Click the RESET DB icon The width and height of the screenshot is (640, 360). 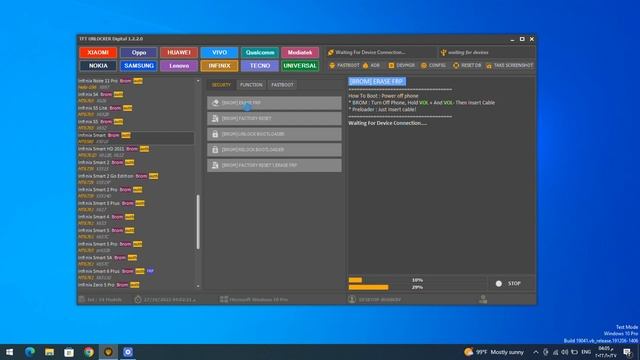456,65
